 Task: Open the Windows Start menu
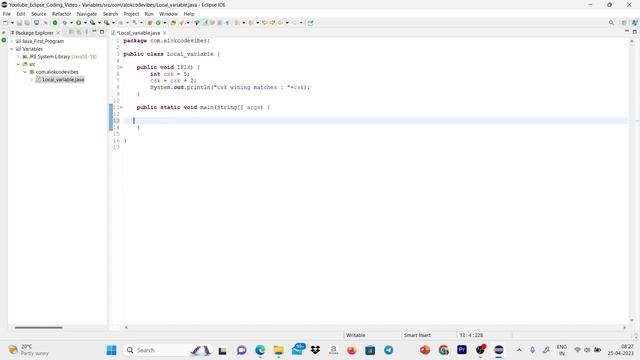point(111,350)
